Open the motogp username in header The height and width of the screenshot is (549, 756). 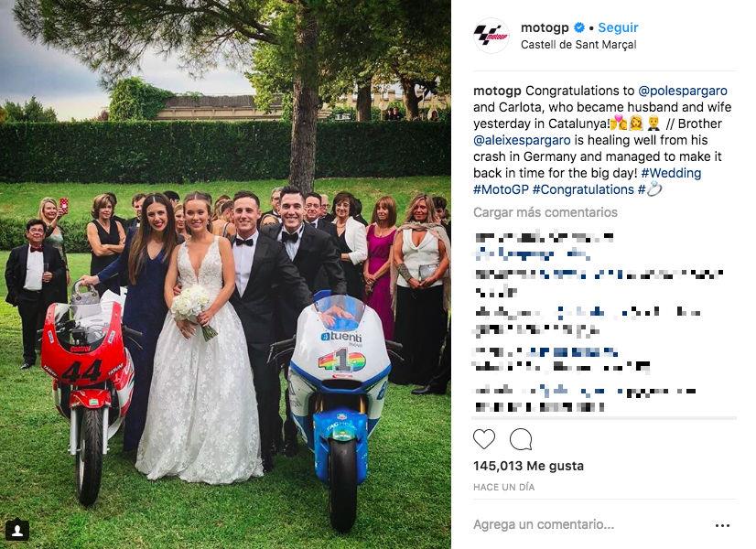(545, 28)
